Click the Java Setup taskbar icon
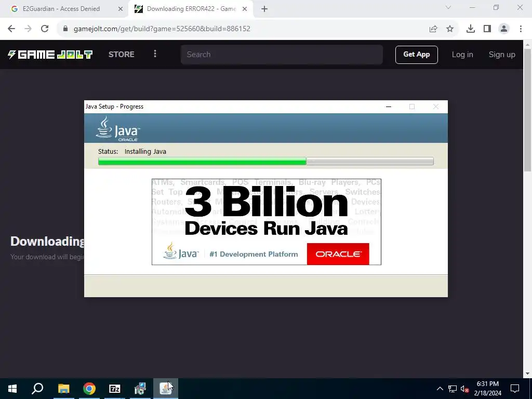 tap(166, 389)
